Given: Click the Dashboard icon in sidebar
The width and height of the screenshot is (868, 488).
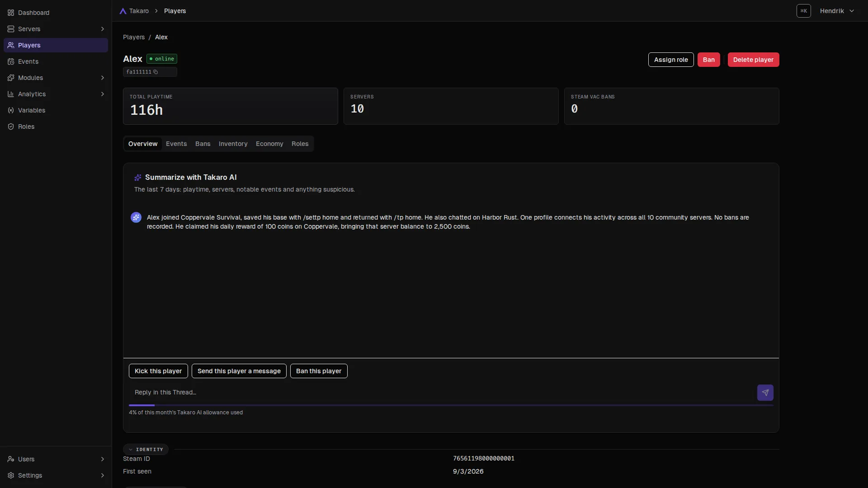Looking at the screenshot, I should click(11, 13).
